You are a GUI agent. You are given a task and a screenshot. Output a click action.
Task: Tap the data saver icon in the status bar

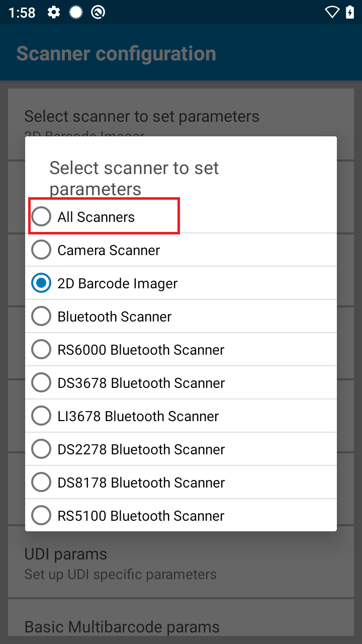click(x=99, y=12)
